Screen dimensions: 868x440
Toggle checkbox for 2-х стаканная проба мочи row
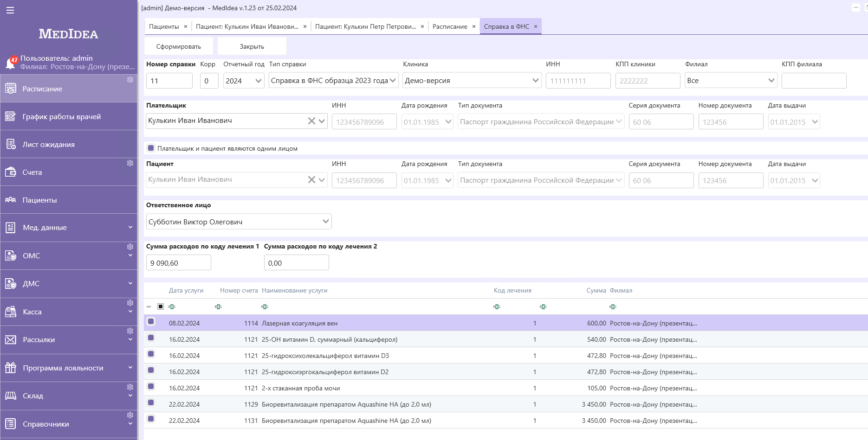[x=151, y=386]
